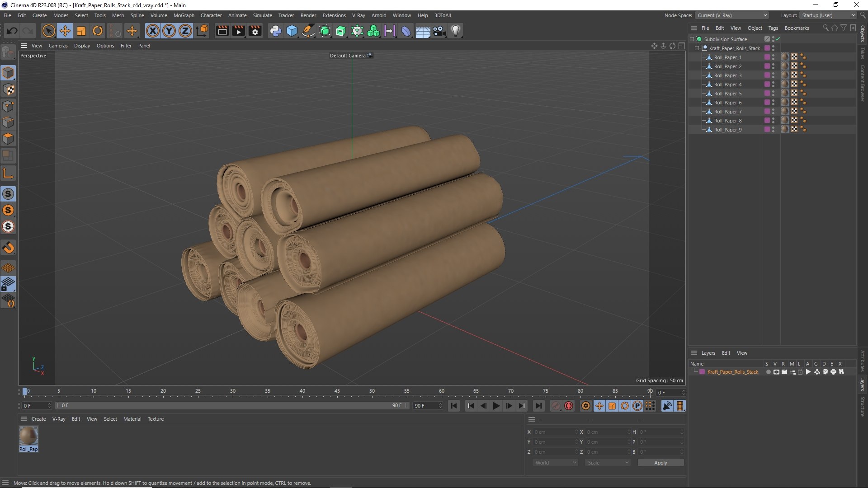This screenshot has height=488, width=868.
Task: Open the MoGraph menu
Action: 184,15
